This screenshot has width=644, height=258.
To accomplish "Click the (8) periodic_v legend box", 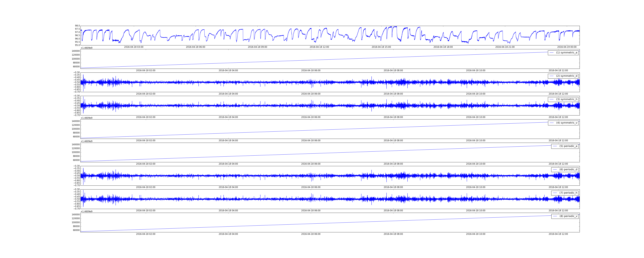I will (x=565, y=216).
